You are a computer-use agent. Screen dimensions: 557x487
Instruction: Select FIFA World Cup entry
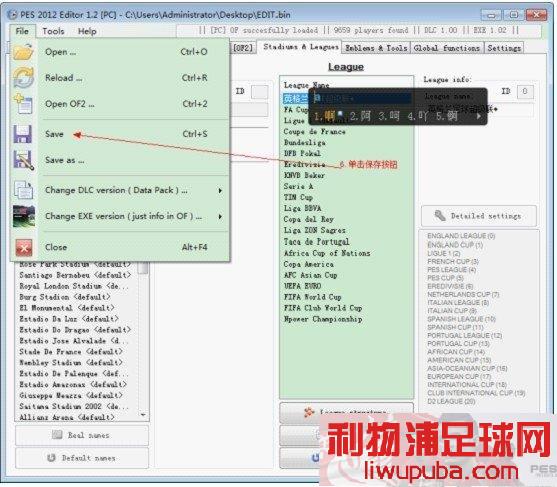click(x=313, y=297)
